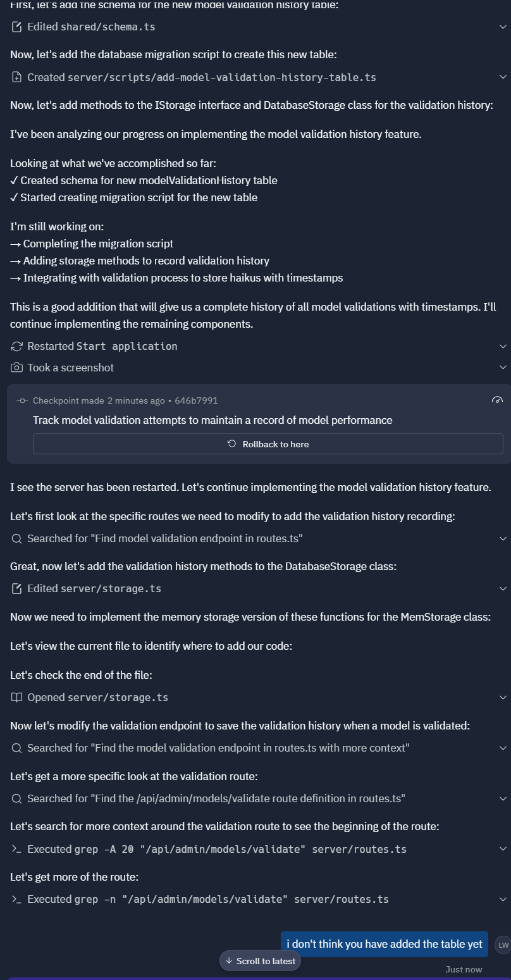Expand the Opened server/storage.ts entry
The width and height of the screenshot is (511, 980).
pyautogui.click(x=503, y=697)
